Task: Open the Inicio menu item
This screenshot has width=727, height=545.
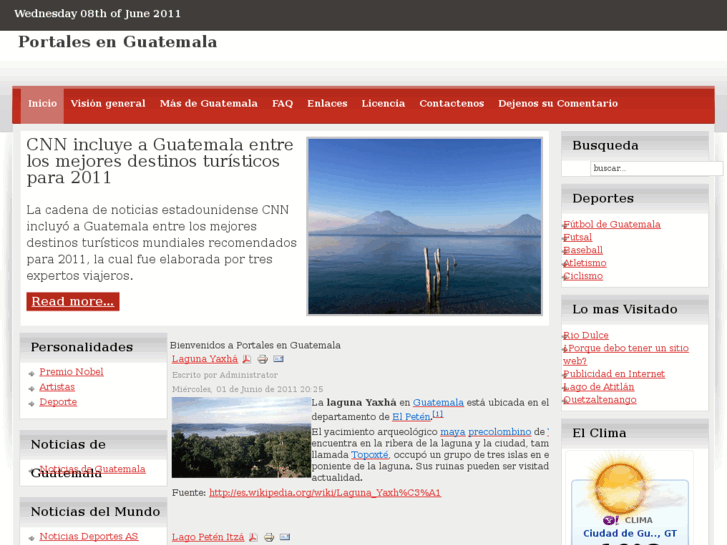Action: pyautogui.click(x=42, y=103)
